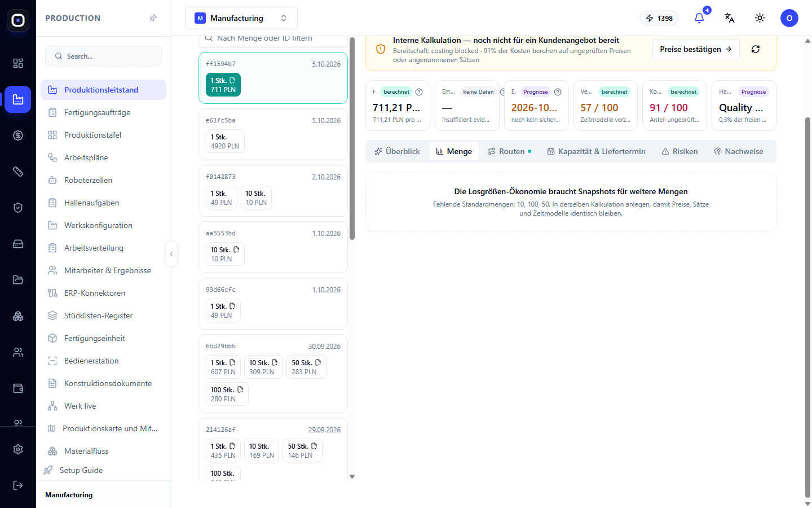Open Stücklisten-Register in the sidebar

tap(104, 316)
